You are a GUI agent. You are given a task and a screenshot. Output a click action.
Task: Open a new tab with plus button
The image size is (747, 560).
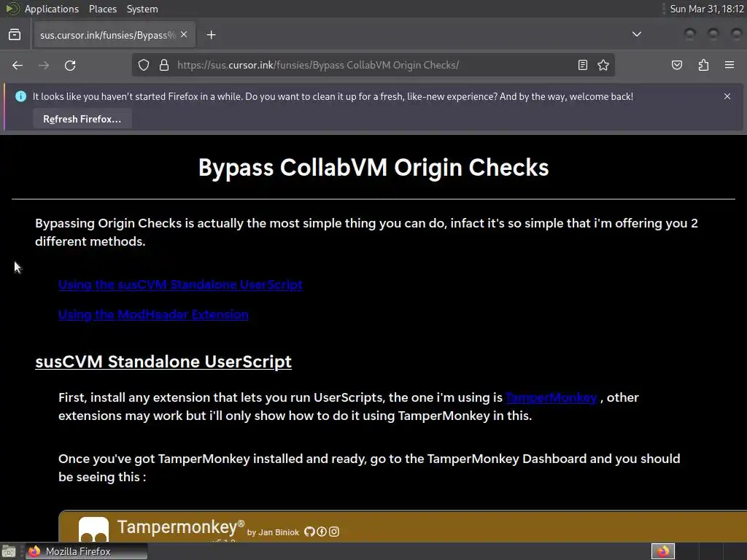(211, 35)
